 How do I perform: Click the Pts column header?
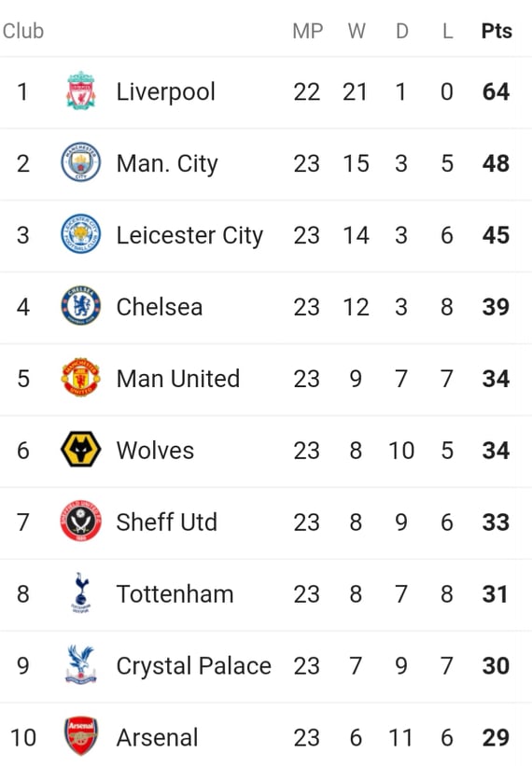coord(497,32)
